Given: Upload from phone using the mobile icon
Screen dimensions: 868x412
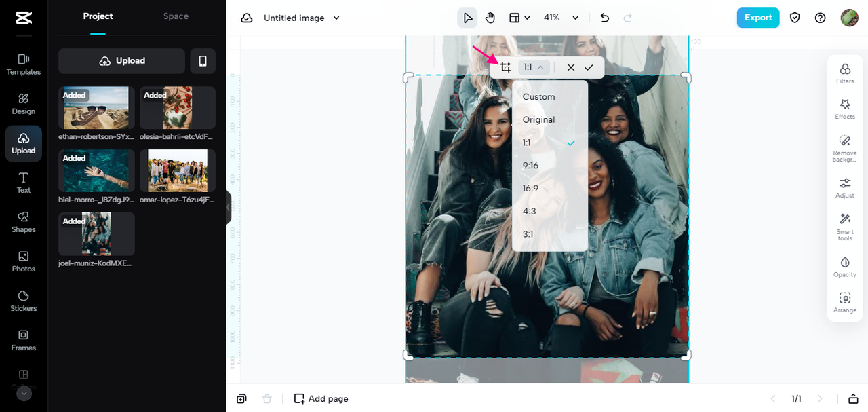Looking at the screenshot, I should (x=203, y=61).
